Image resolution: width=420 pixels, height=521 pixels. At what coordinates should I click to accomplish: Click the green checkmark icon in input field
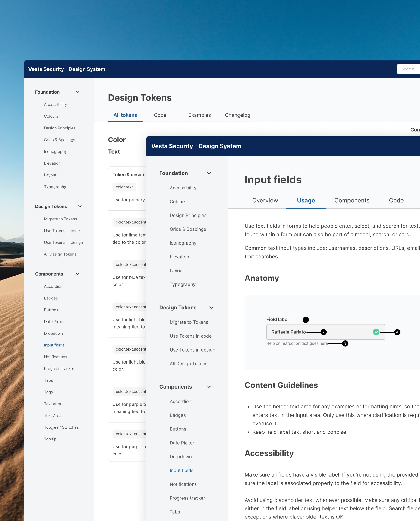coord(376,332)
